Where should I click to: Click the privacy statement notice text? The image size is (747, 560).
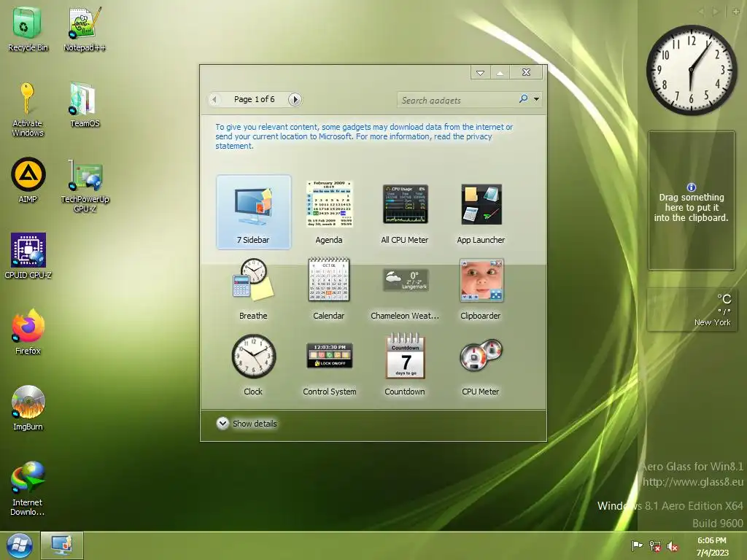364,136
